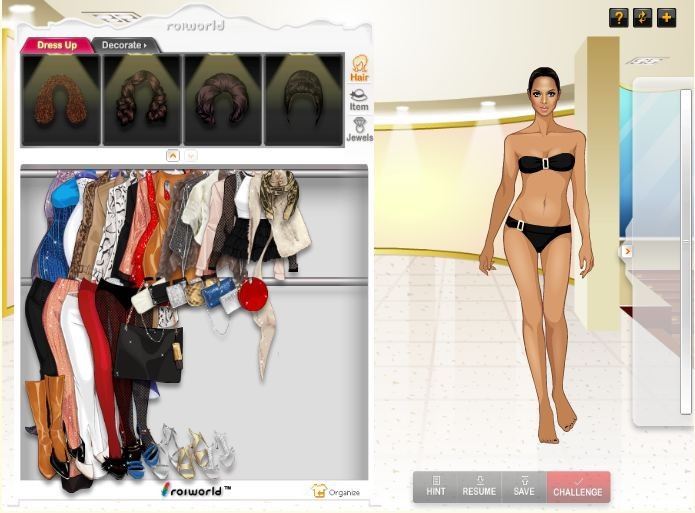Click the question mark help icon
The width and height of the screenshot is (695, 513).
click(618, 18)
